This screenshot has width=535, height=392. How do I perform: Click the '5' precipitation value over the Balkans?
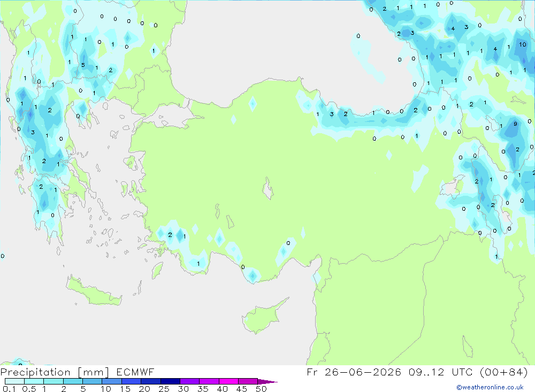click(x=83, y=65)
